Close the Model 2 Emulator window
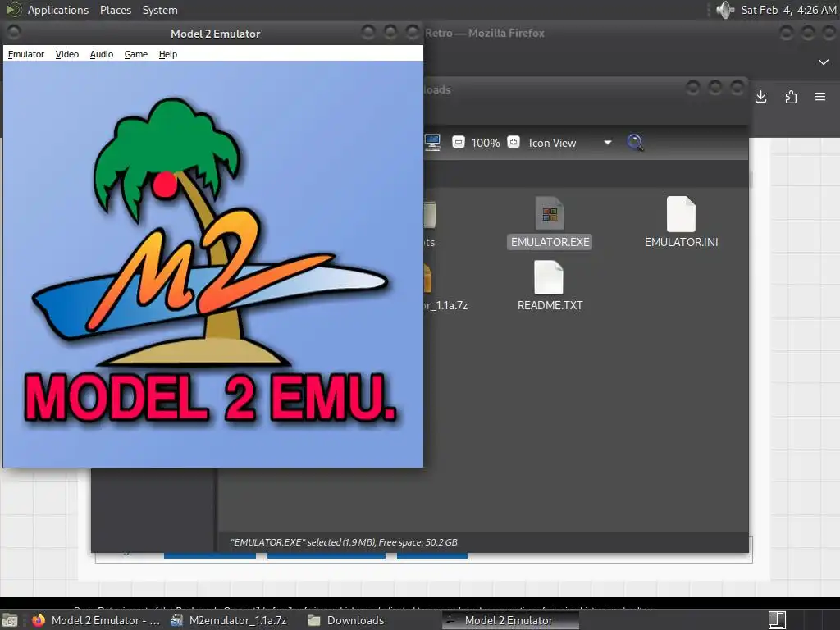840x630 pixels. [413, 33]
